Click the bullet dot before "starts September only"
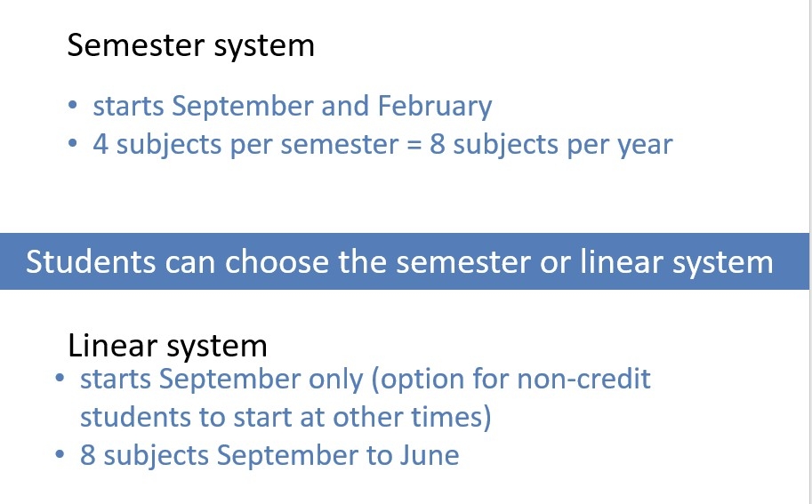Image resolution: width=812 pixels, height=504 pixels. click(x=60, y=379)
